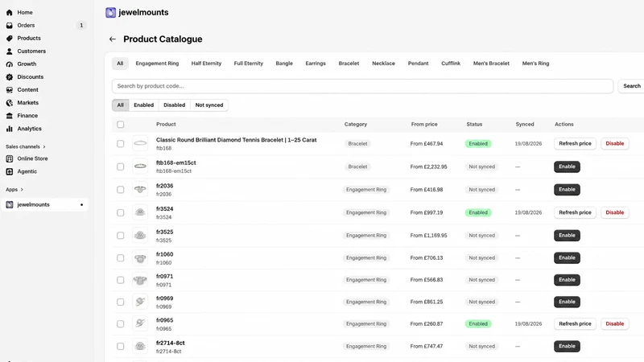Disable the ftb168 Tennis Bracelet product

tap(614, 144)
